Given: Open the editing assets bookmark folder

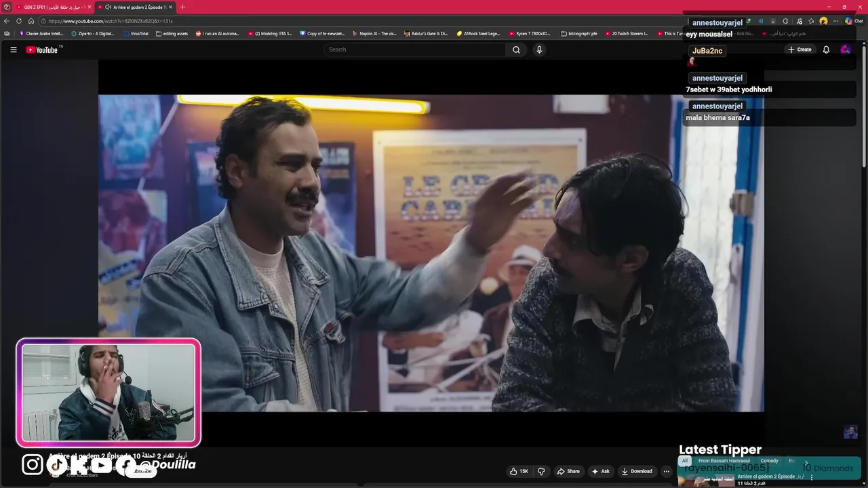Looking at the screenshot, I should coord(172,33).
